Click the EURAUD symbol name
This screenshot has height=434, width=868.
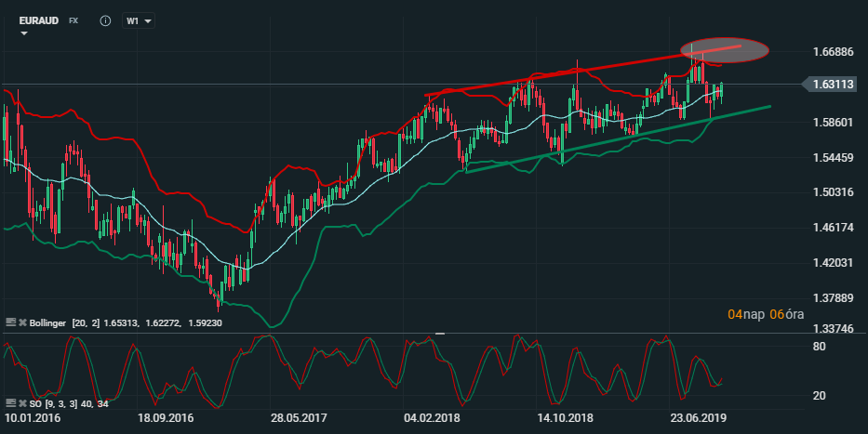click(x=39, y=20)
